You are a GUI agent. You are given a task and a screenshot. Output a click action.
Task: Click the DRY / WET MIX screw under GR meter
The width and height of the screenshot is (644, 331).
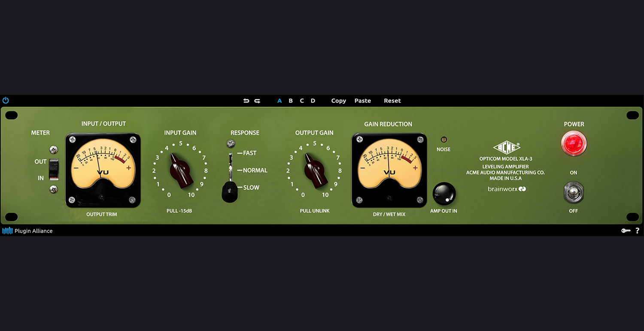389,198
